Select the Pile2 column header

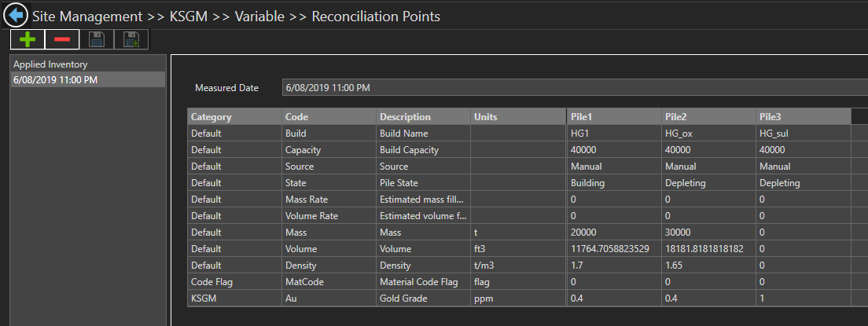click(x=708, y=117)
